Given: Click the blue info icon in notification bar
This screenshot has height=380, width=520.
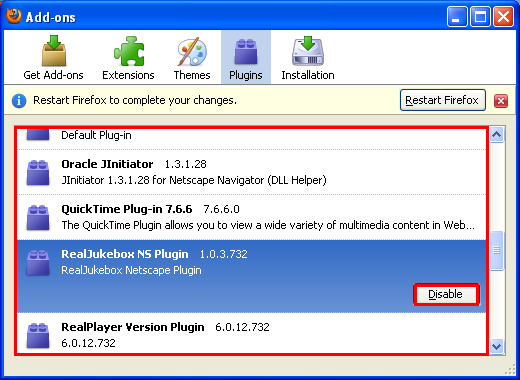Looking at the screenshot, I should (x=19, y=101).
